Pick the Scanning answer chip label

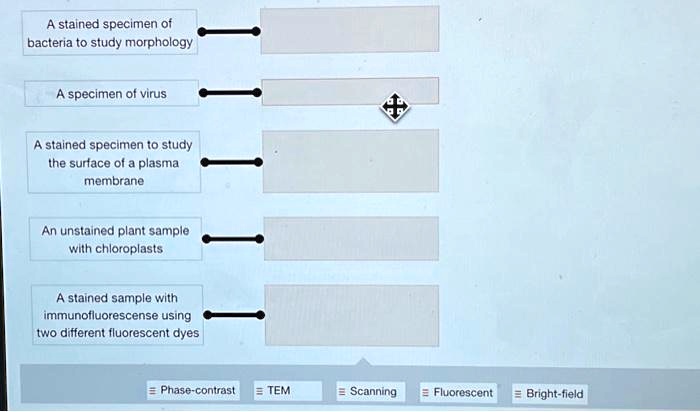point(373,392)
